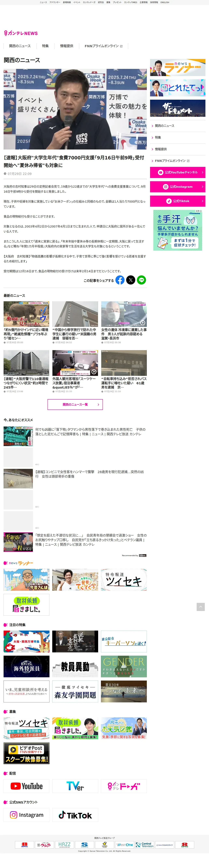
Task: Click Central Television logo in footer
Action: (144, 844)
